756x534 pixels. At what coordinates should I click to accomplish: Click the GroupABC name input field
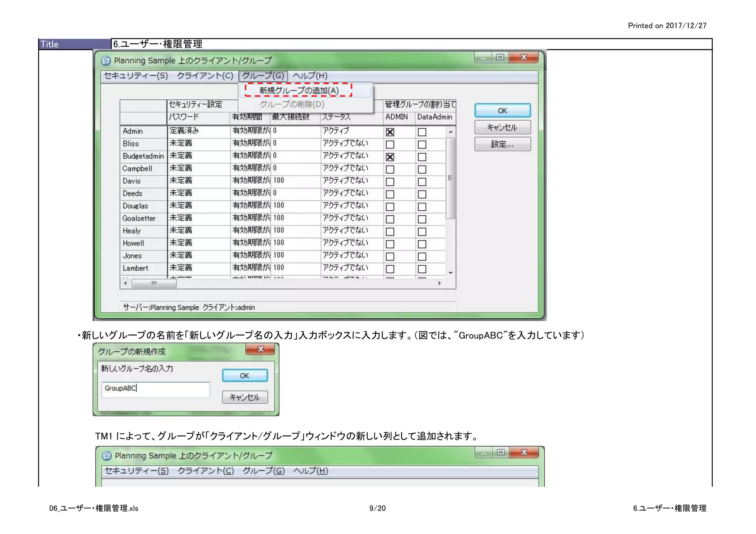155,389
